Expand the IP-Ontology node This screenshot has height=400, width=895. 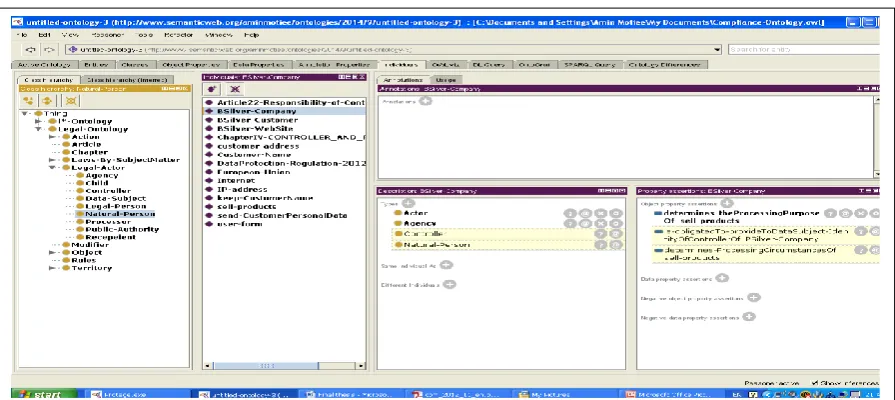39,122
